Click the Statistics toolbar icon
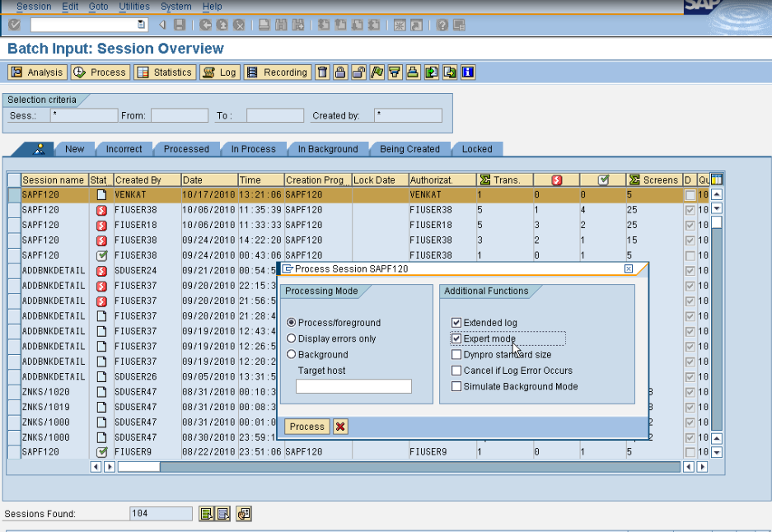772x532 pixels. pos(164,72)
